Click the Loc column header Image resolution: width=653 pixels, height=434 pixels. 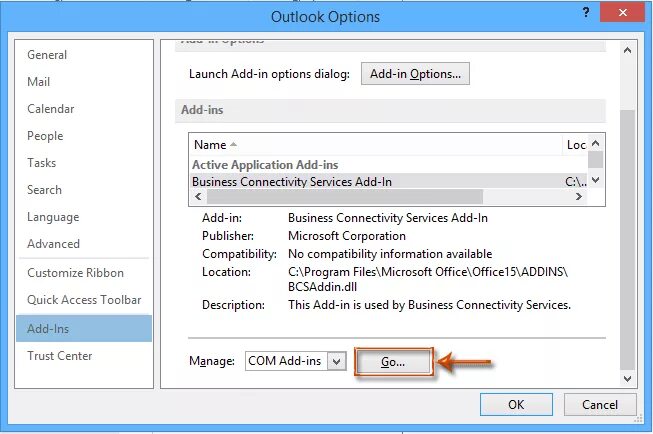pyautogui.click(x=576, y=145)
